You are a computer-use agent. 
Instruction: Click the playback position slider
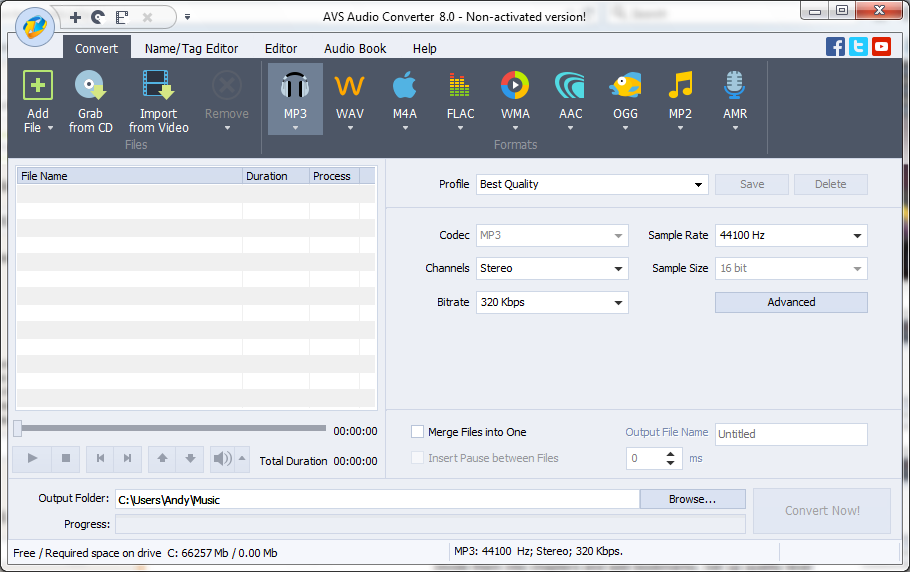[170, 428]
